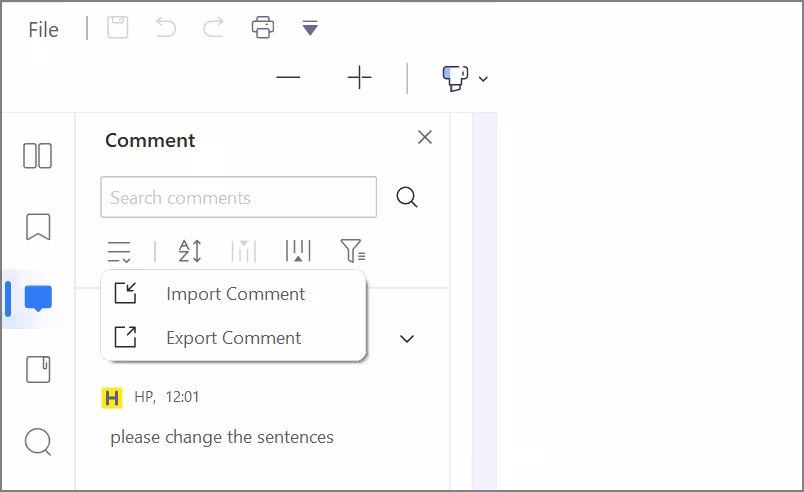Open the page thumbnails sidebar panel
Screen dimensions: 804x492
38,156
